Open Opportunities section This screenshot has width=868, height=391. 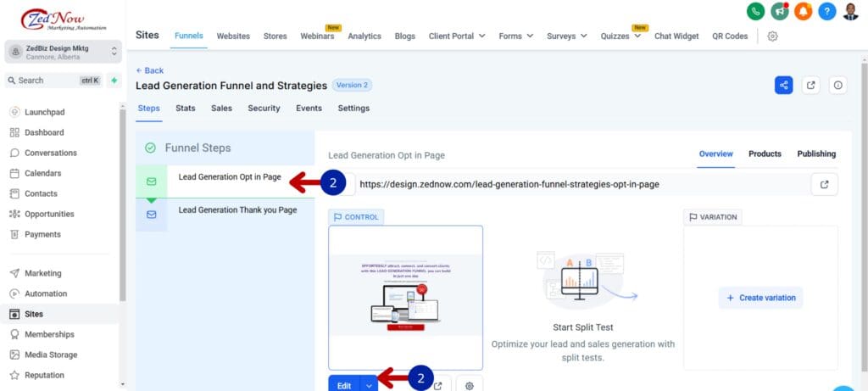coord(49,214)
